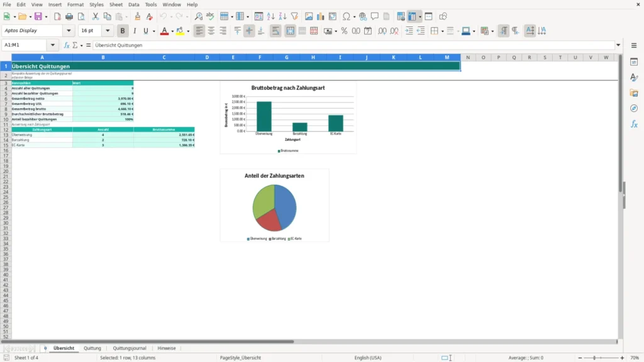
Task: Toggle Align right
Action: tap(223, 31)
